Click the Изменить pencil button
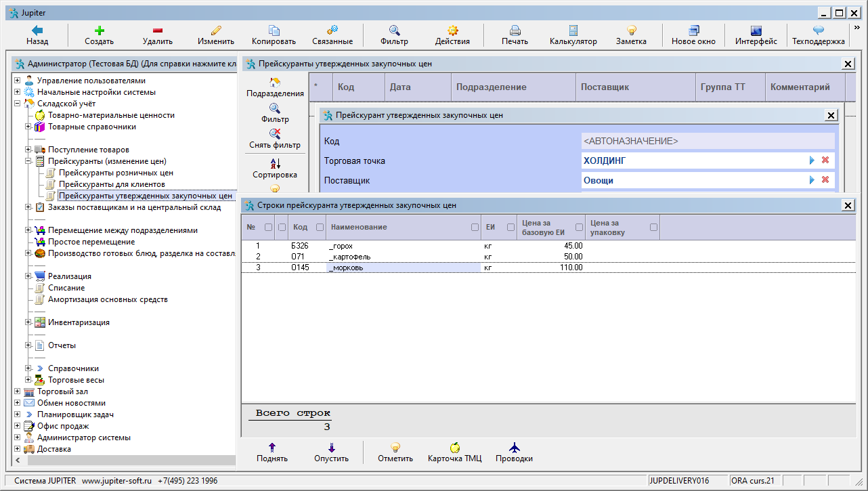The height and width of the screenshot is (491, 868). coord(216,35)
